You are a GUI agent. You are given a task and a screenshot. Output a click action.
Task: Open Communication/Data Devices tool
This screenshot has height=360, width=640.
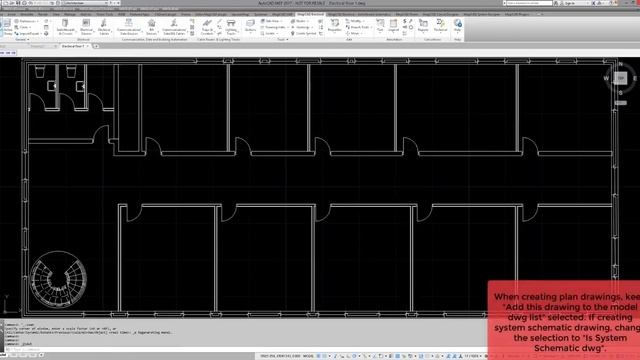click(129, 27)
